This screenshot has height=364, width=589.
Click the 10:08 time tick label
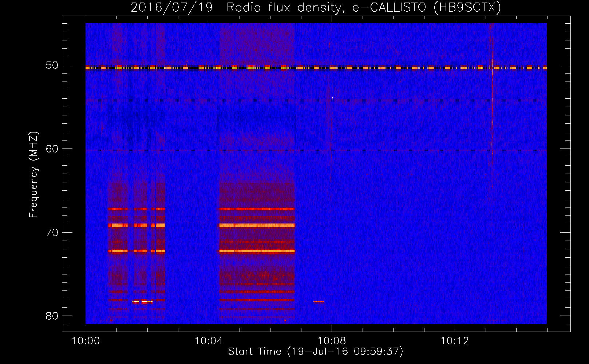[332, 341]
